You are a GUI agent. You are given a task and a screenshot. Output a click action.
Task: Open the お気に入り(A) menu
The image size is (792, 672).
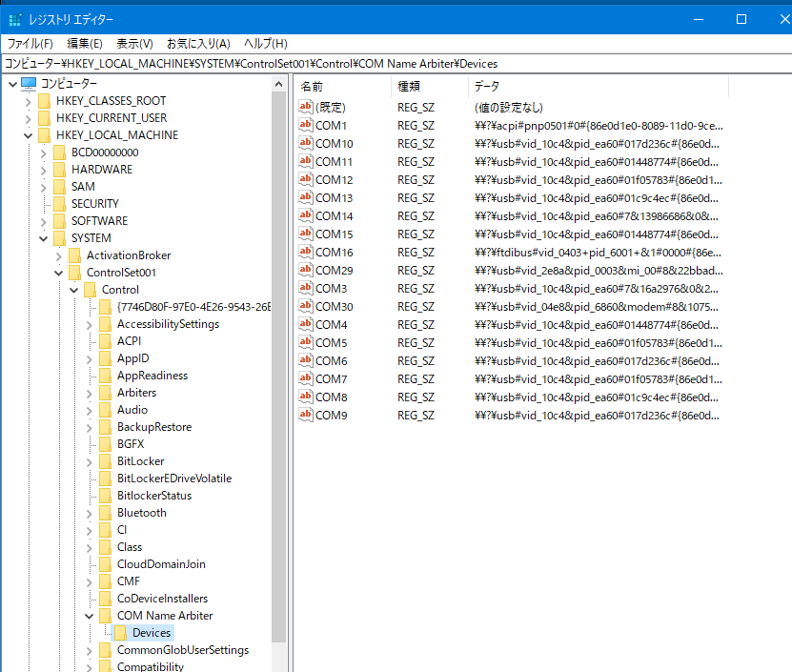pyautogui.click(x=198, y=44)
